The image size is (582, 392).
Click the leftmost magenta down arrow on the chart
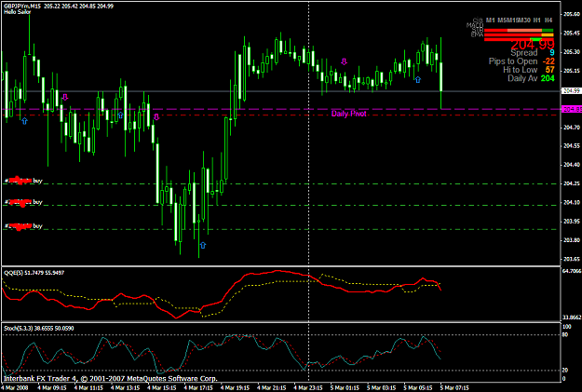[65, 97]
